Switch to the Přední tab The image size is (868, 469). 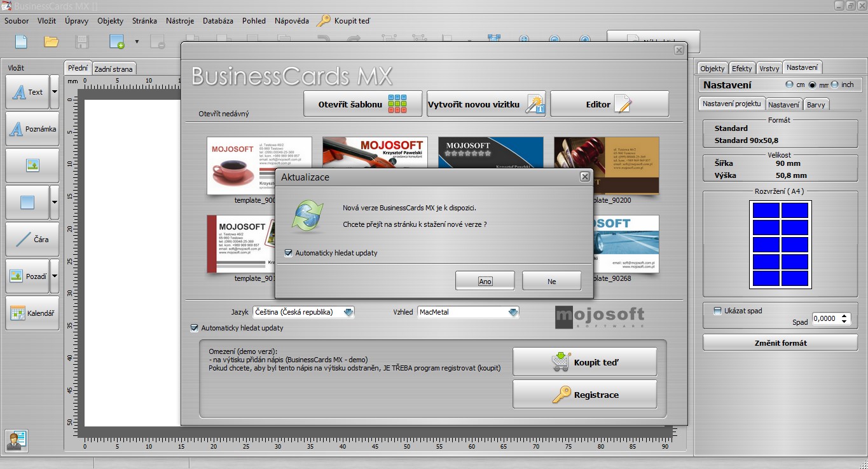click(x=78, y=68)
